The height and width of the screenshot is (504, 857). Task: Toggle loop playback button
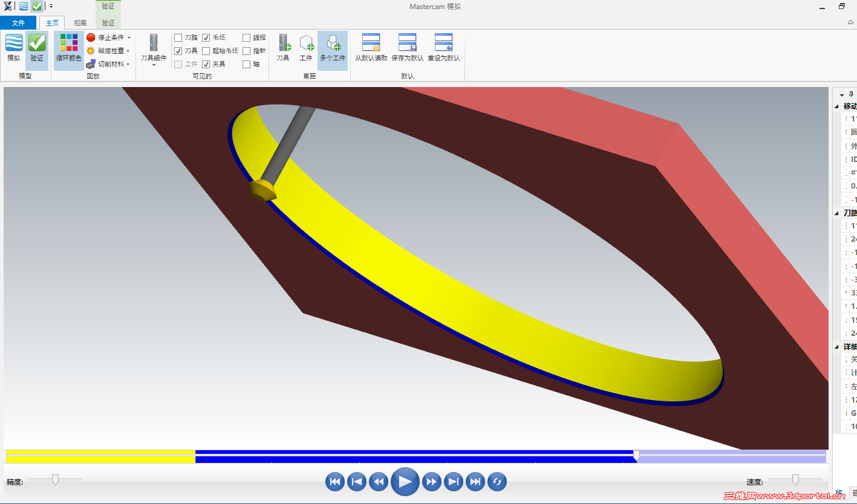point(497,482)
